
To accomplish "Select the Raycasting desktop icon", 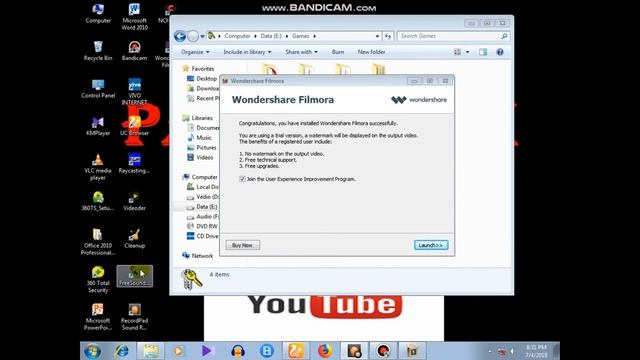I will (134, 164).
